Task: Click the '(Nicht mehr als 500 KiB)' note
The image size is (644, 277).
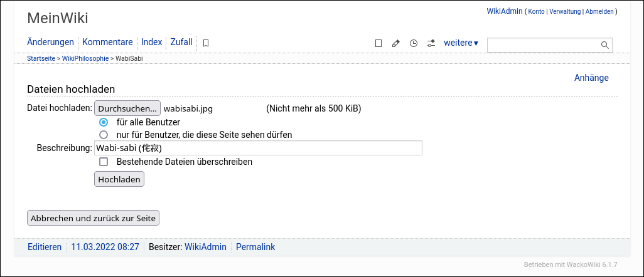Action: 314,109
